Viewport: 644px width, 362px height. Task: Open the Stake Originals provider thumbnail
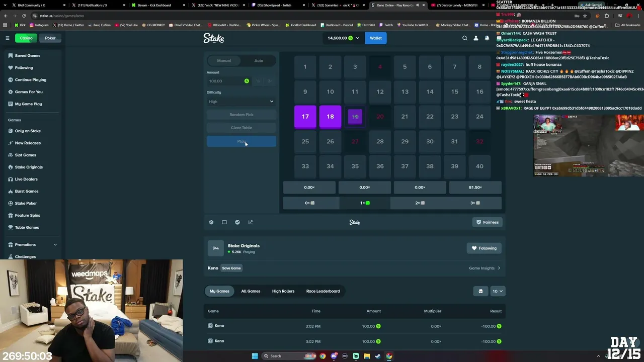216,248
